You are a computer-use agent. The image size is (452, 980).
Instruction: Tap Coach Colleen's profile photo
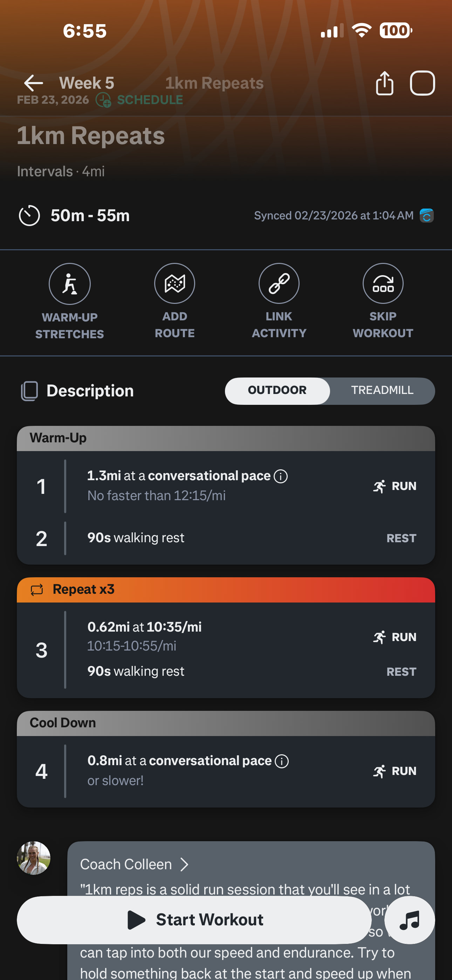[34, 858]
